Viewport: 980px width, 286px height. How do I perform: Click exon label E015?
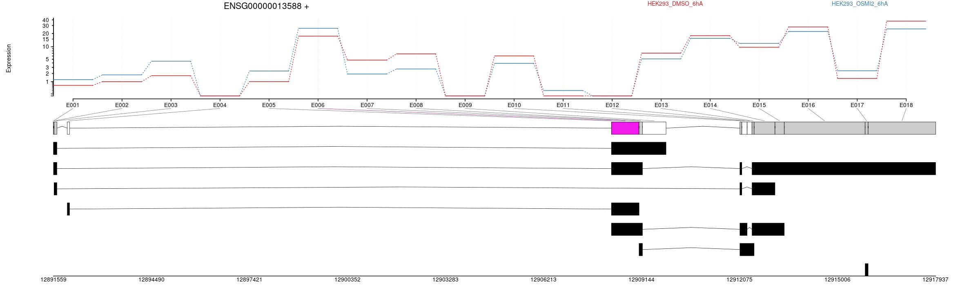759,105
